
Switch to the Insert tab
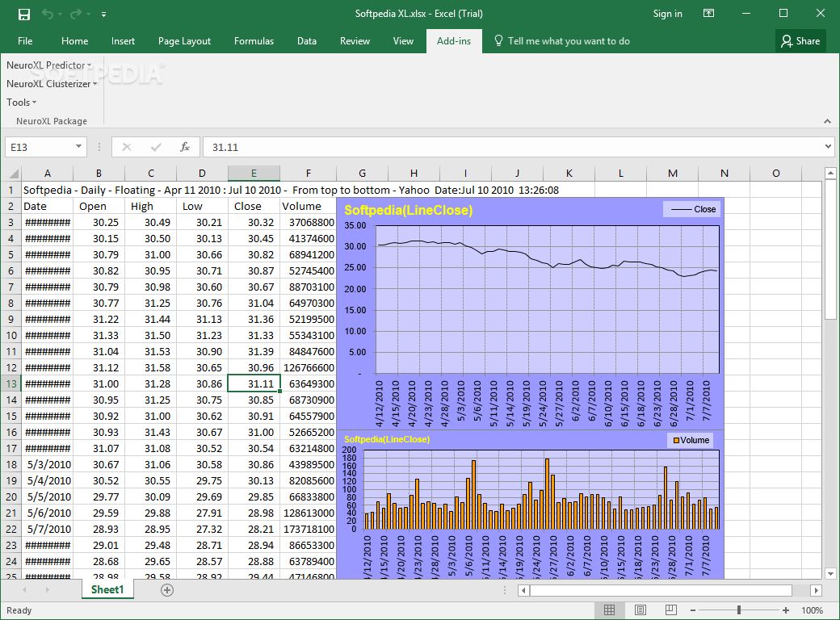pos(123,40)
